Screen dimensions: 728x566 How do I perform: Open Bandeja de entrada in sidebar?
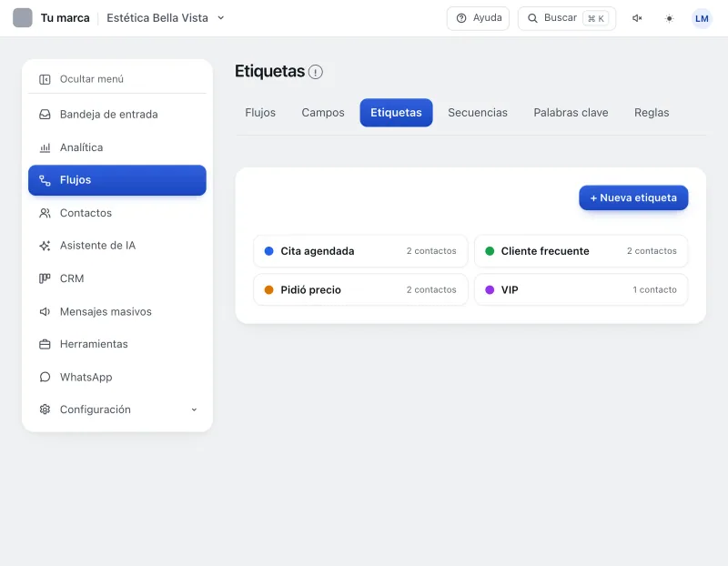pyautogui.click(x=117, y=115)
